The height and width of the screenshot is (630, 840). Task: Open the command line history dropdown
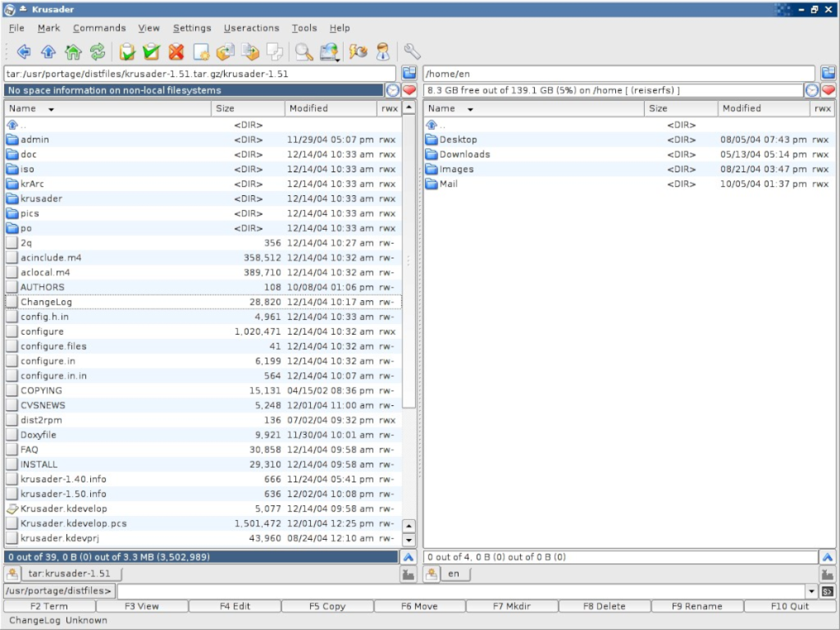(811, 590)
